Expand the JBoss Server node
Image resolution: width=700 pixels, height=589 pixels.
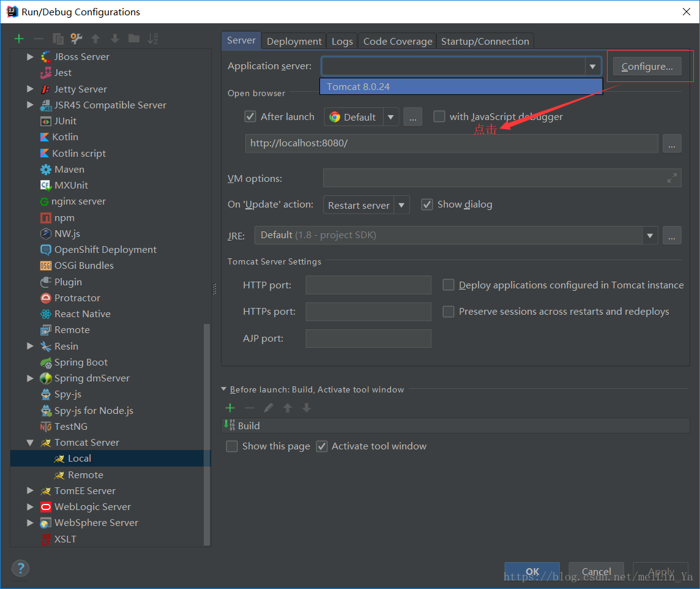point(30,57)
